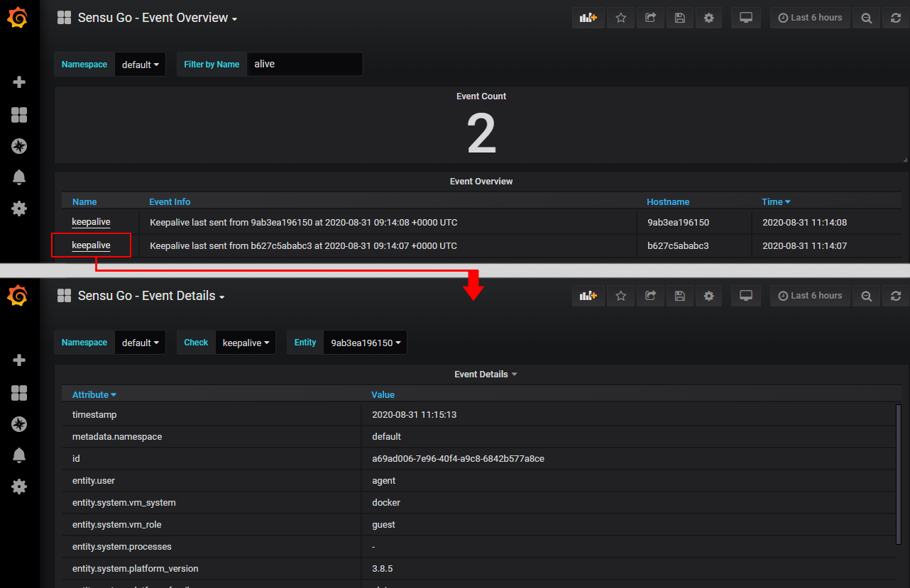The width and height of the screenshot is (910, 588).
Task: Open Alerting bell icon in Event Details sidebar
Action: tap(19, 455)
